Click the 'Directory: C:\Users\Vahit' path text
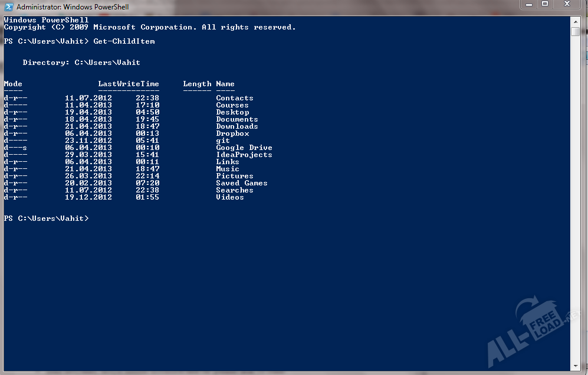The height and width of the screenshot is (375, 588). pyautogui.click(x=81, y=63)
